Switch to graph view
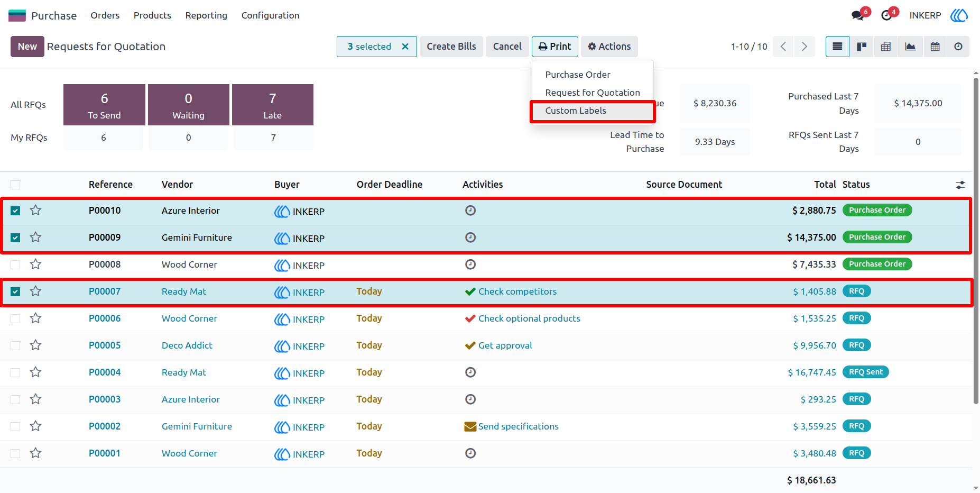 point(910,47)
